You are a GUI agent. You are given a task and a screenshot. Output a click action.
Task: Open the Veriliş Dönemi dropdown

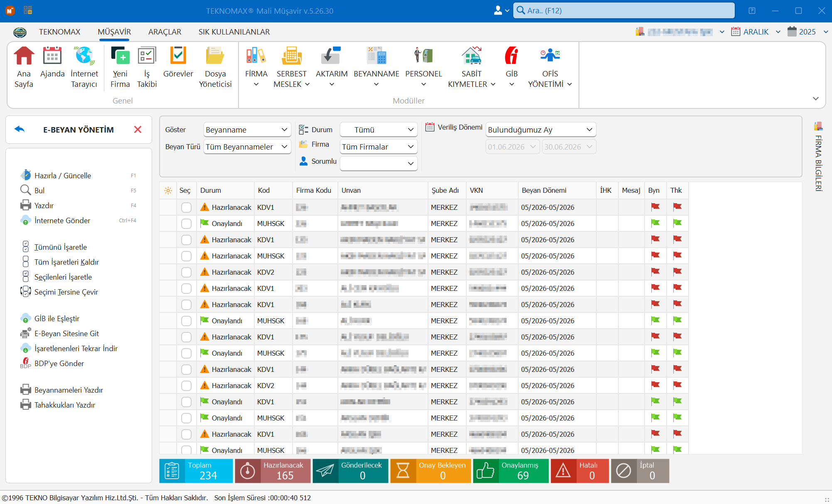coord(541,130)
